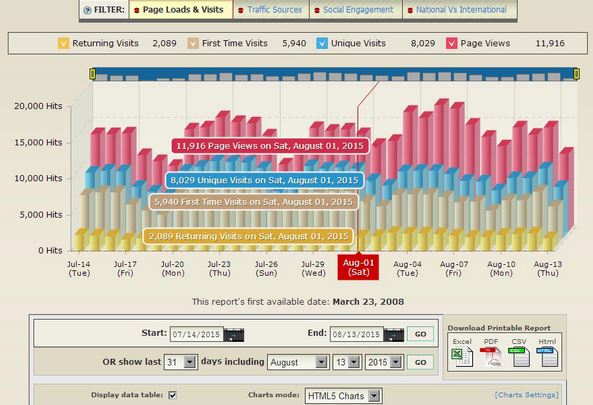The height and width of the screenshot is (405, 593).
Task: Toggle the Page Views series checkbox
Action: (x=452, y=43)
